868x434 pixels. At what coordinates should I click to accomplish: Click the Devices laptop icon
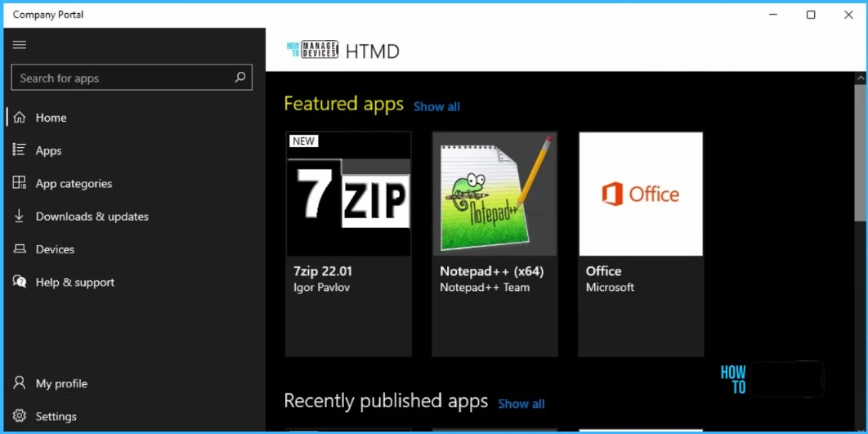pos(20,248)
